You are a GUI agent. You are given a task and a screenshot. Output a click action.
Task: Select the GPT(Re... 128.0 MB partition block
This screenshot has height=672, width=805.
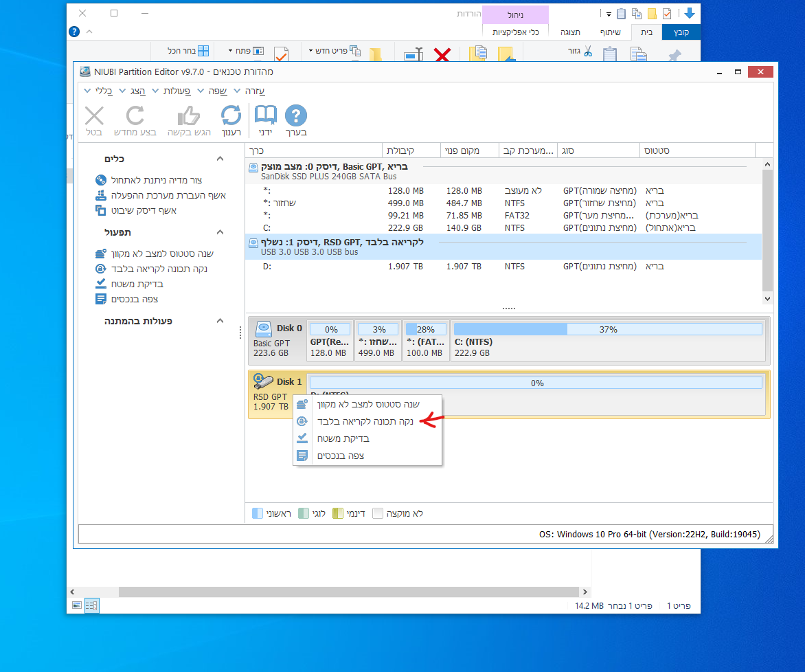click(x=330, y=341)
